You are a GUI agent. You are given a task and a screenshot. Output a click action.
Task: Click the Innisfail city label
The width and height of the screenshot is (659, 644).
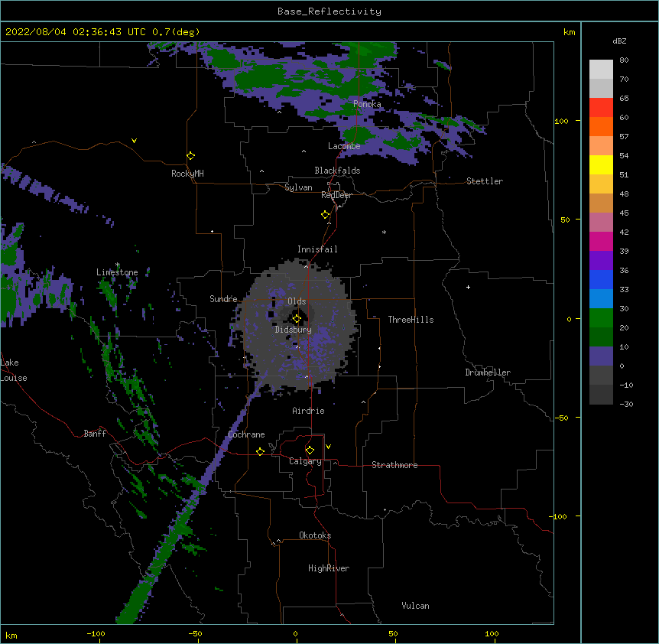click(317, 249)
